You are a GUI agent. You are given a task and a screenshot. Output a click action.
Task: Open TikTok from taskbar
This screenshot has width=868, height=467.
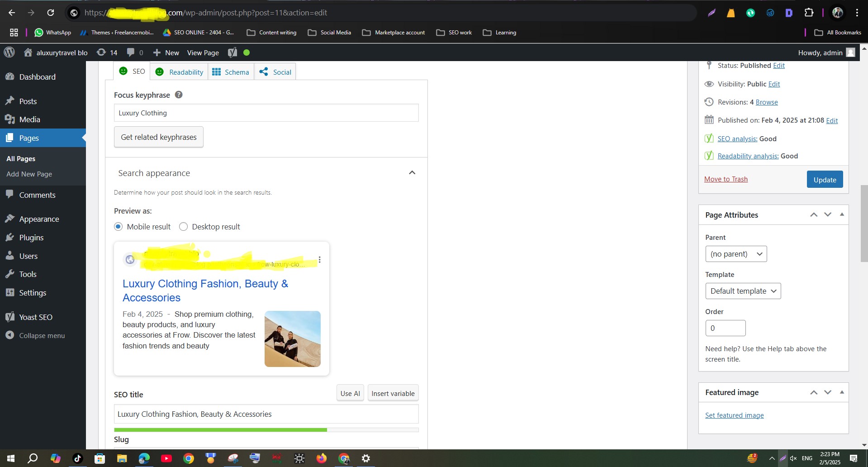pyautogui.click(x=77, y=458)
